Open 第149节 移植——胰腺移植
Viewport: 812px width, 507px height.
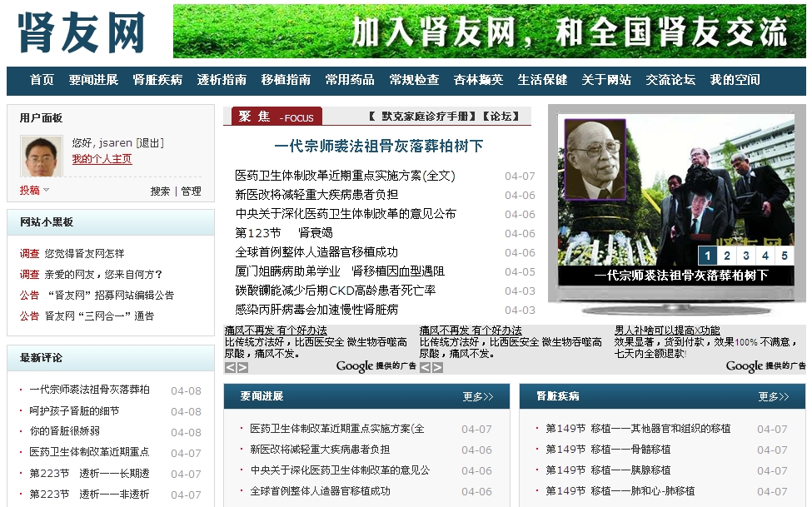click(609, 470)
